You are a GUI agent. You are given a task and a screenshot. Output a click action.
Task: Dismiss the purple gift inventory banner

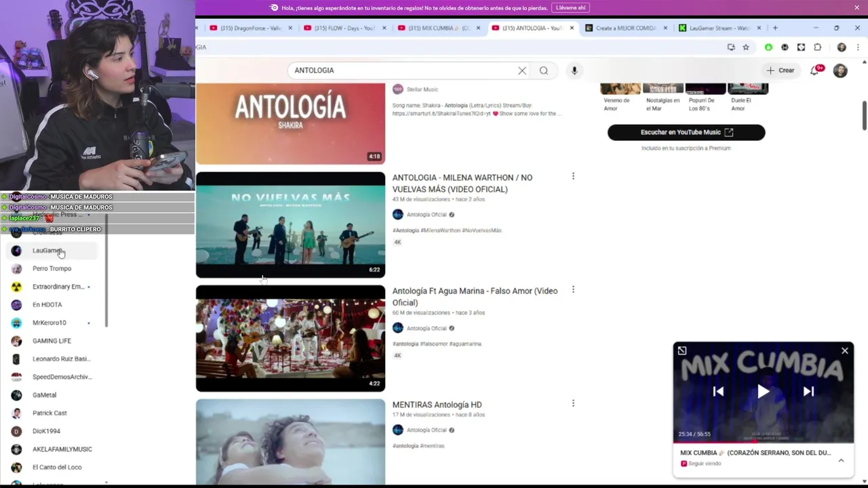coord(857,7)
